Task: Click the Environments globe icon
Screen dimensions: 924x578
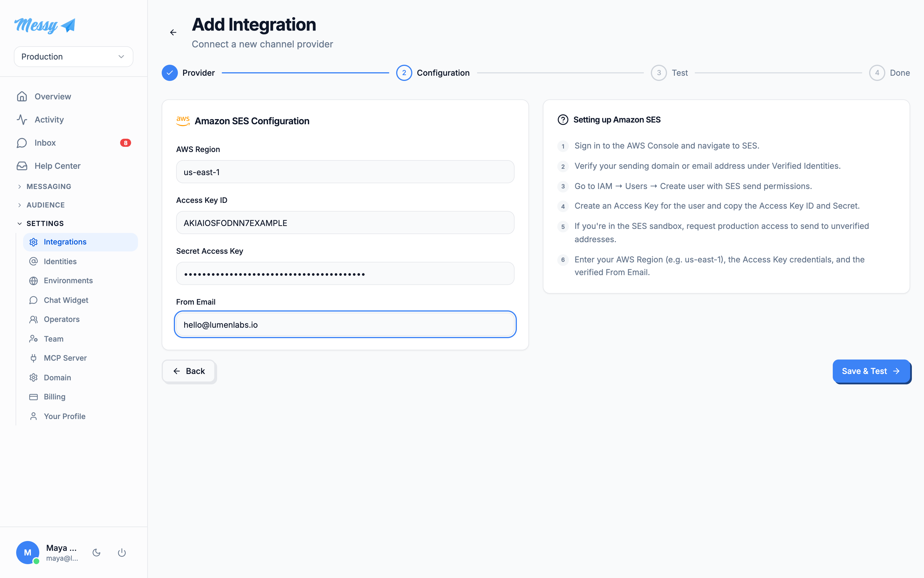Action: pos(33,281)
